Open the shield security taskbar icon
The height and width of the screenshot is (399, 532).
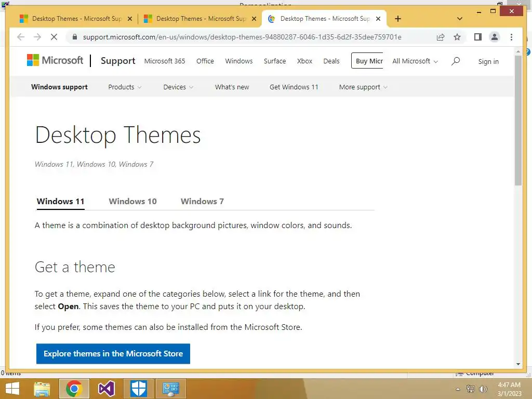coord(138,389)
